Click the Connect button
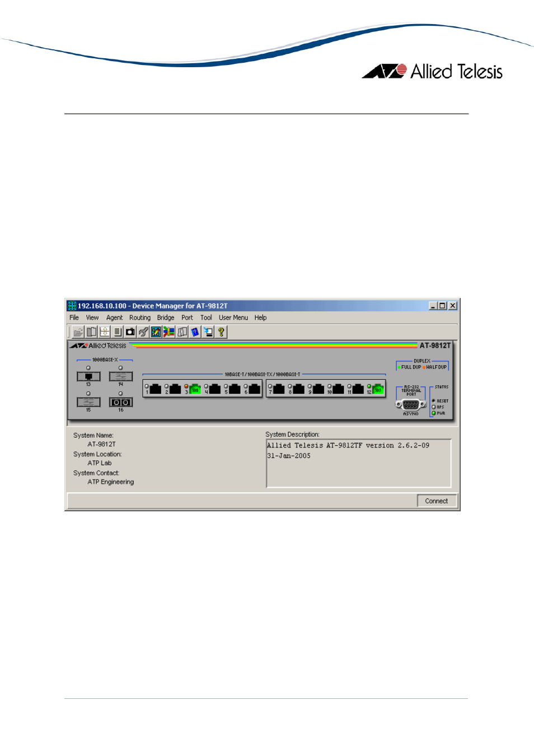Image resolution: width=534 pixels, height=756 pixels. point(437,501)
